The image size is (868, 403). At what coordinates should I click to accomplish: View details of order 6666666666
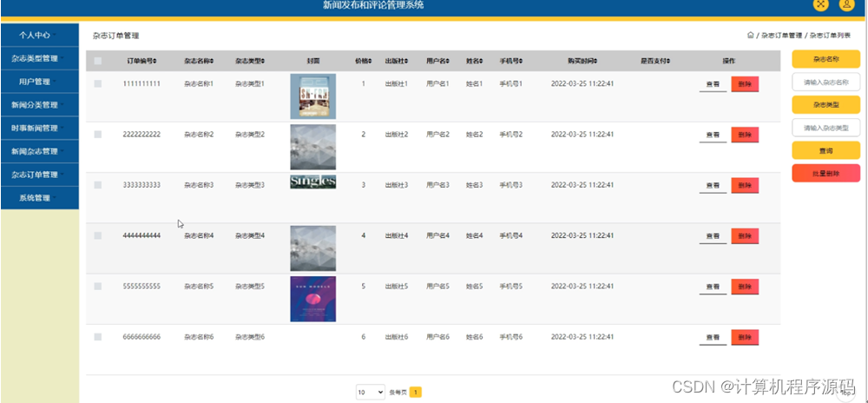click(x=713, y=337)
